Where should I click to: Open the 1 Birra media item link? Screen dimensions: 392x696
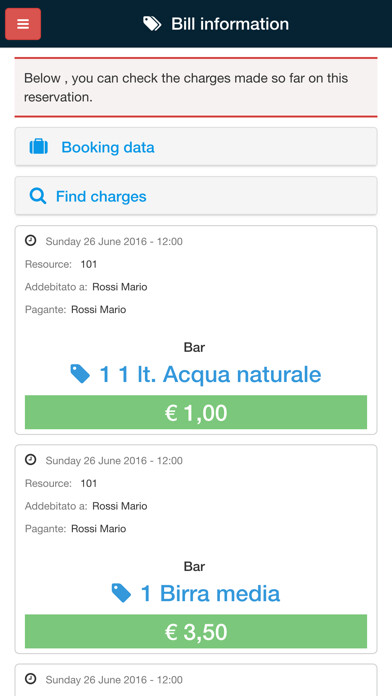pos(210,593)
